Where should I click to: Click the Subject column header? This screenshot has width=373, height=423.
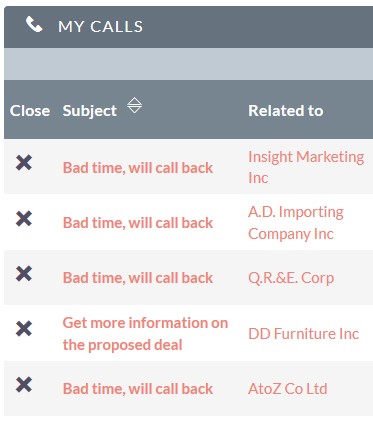point(90,111)
